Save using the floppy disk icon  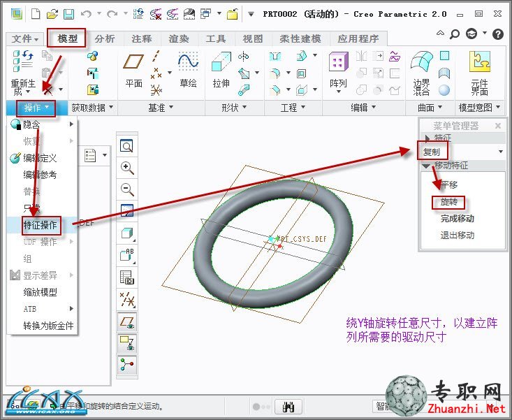(68, 14)
